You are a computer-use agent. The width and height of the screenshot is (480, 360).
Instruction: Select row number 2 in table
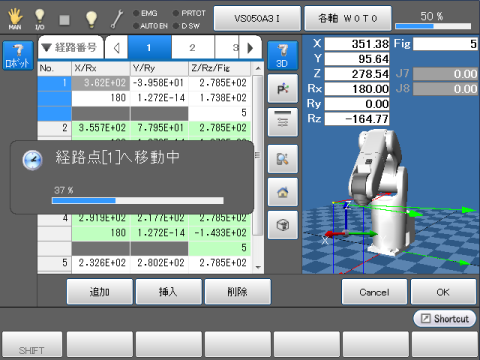coord(54,128)
